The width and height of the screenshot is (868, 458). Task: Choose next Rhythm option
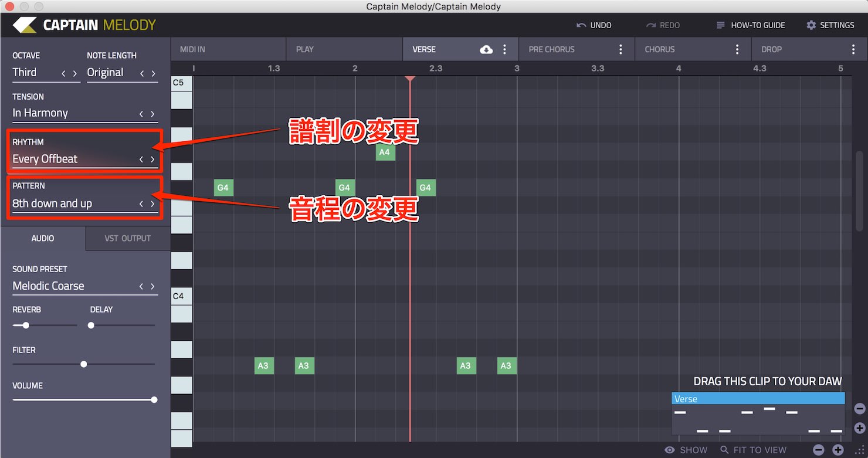coord(152,160)
